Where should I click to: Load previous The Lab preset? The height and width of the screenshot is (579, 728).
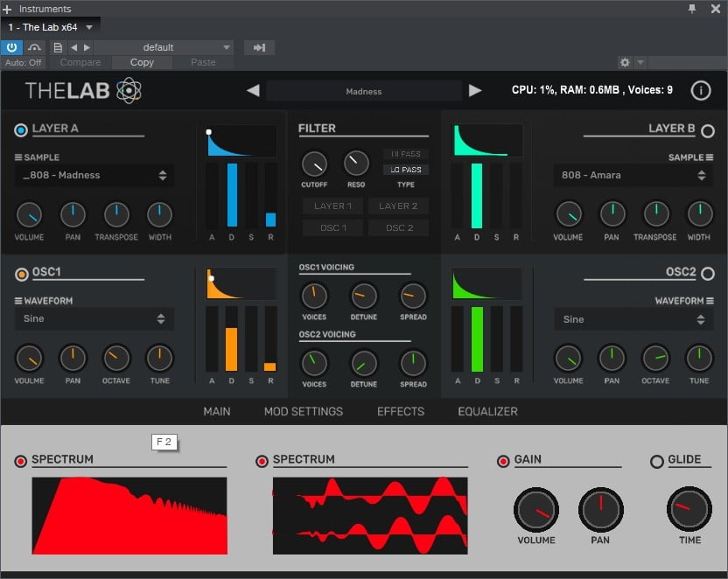[x=253, y=90]
